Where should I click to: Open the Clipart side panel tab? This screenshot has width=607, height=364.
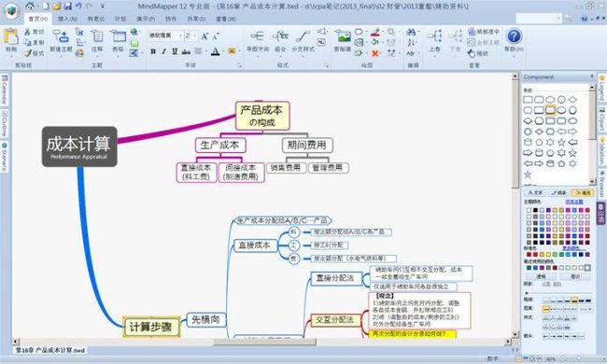pos(602,119)
